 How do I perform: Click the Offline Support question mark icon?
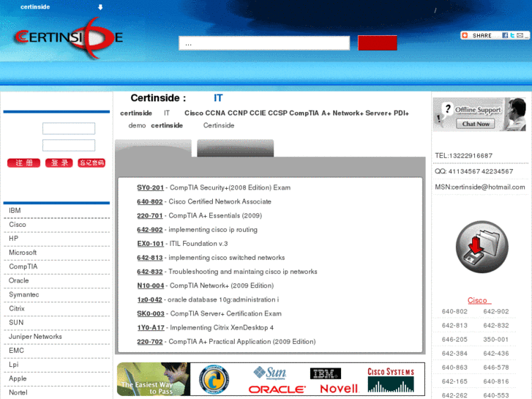(448, 109)
